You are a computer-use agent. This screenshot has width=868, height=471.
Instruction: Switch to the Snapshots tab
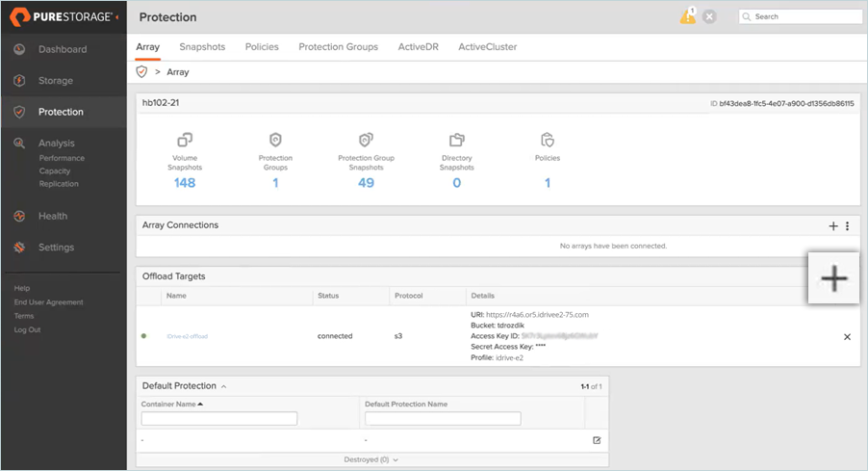coord(202,47)
